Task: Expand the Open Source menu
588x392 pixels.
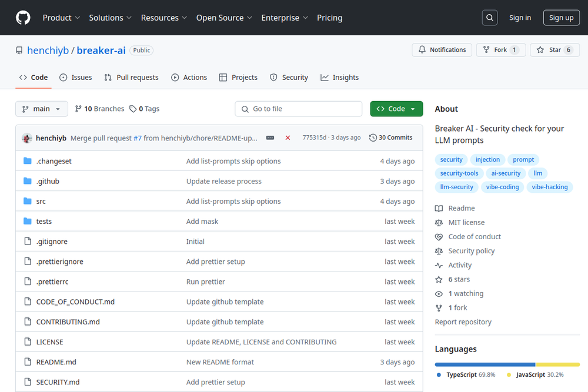Action: (224, 18)
